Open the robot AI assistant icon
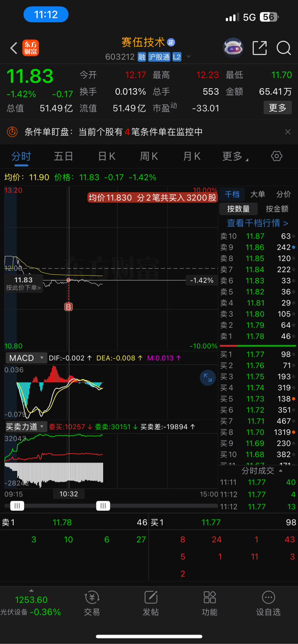This screenshot has height=644, width=298. (x=233, y=48)
